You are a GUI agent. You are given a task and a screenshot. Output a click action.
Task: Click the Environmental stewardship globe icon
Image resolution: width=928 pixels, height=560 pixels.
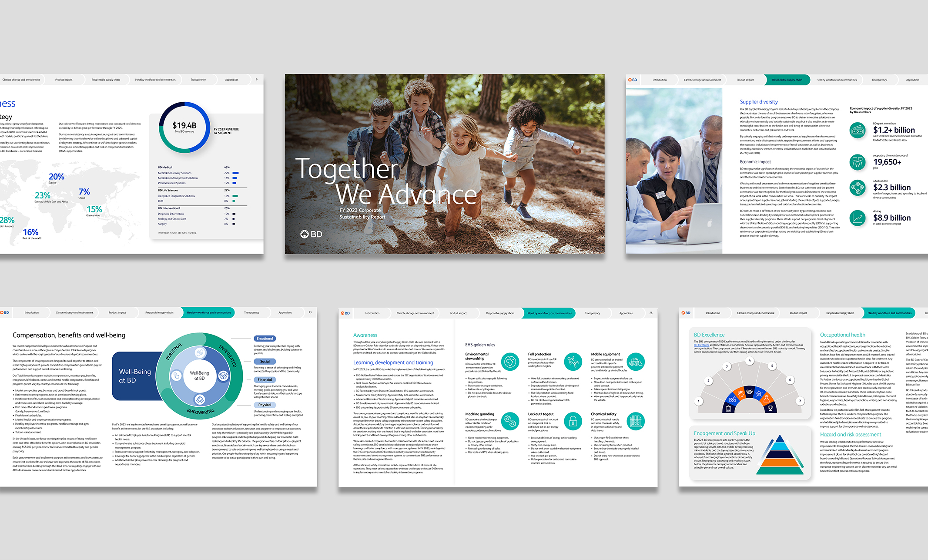coord(510,362)
